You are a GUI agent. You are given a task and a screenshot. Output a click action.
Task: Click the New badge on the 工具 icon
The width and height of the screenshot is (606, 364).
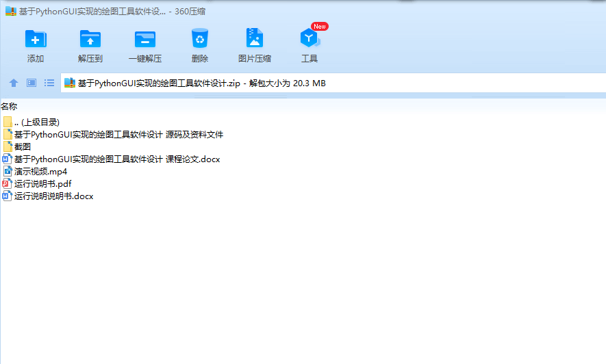pyautogui.click(x=320, y=26)
